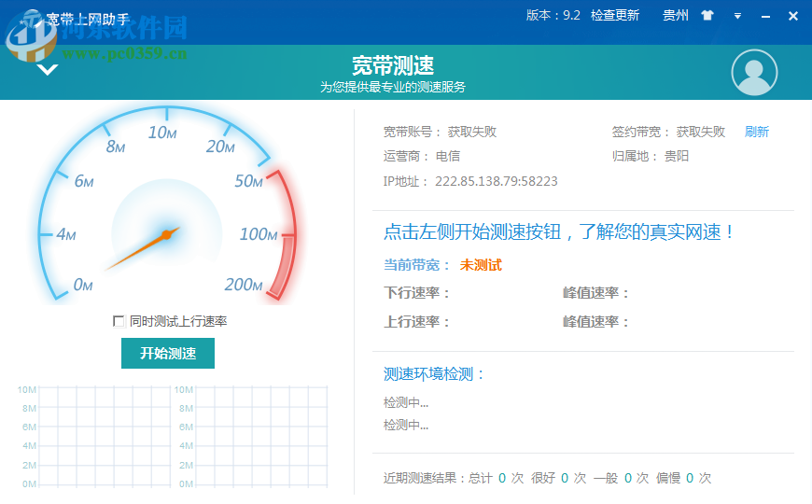Start the test with the 开始测速 button
Viewport: 812px width, 504px height.
(x=168, y=353)
